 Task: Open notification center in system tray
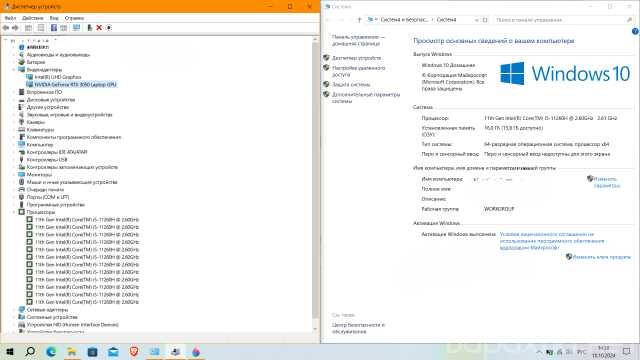[x=627, y=351]
